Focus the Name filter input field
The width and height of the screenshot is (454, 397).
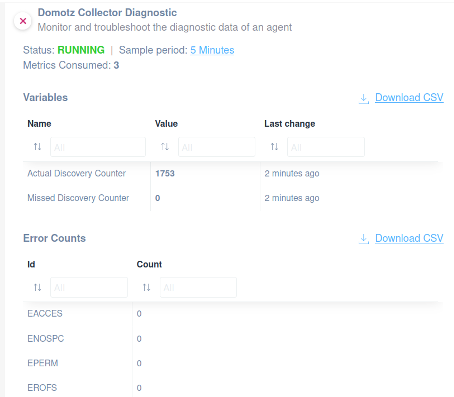point(98,147)
